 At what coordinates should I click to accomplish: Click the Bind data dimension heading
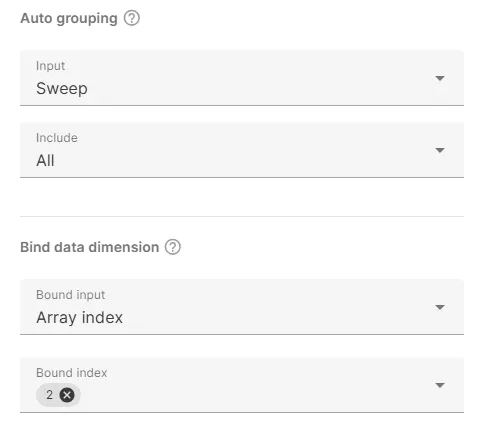pyautogui.click(x=90, y=247)
